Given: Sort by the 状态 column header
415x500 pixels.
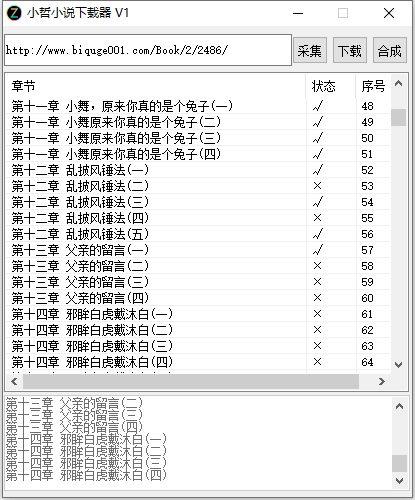Looking at the screenshot, I should click(331, 86).
